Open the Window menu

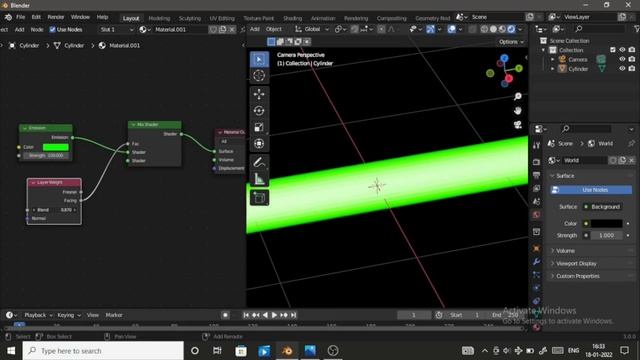point(80,17)
